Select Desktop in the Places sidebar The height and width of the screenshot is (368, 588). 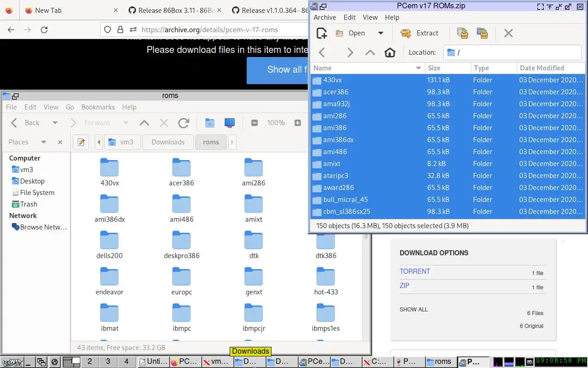32,181
